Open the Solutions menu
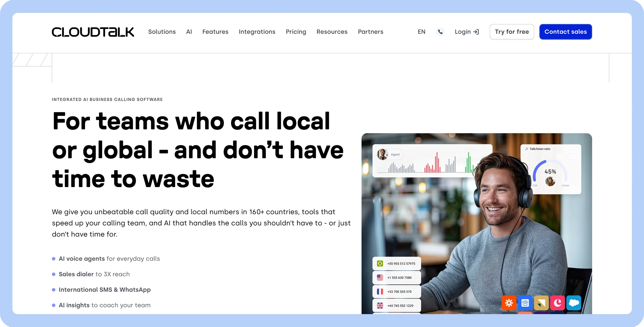 point(162,32)
